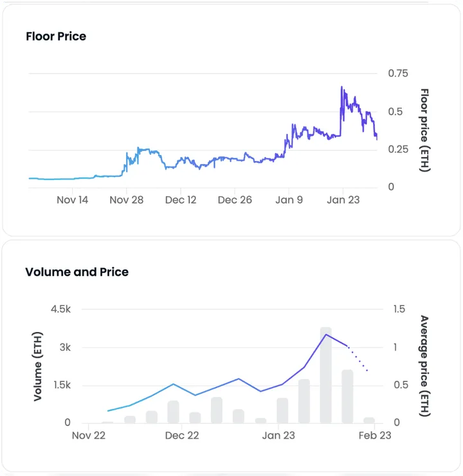Select the Feb 23 date label

coord(375,435)
